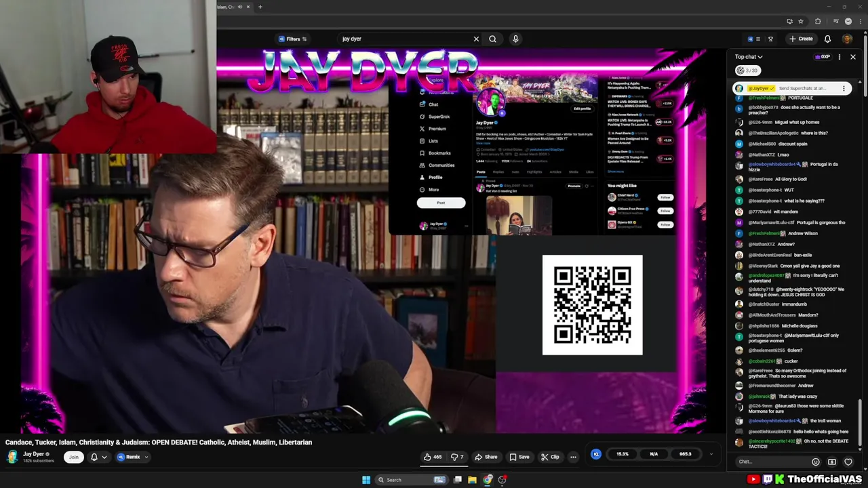Click chat message 'Portugal is gorgeous tho'
The width and height of the screenshot is (868, 488).
click(821, 222)
